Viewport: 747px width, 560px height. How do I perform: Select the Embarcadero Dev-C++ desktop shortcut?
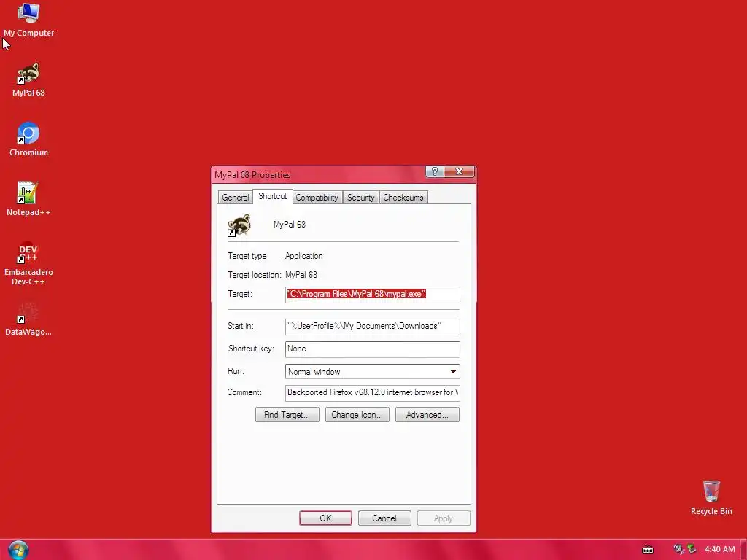pos(28,263)
